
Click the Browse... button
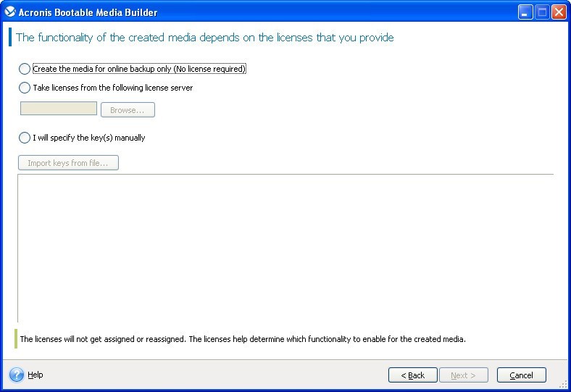coord(128,110)
